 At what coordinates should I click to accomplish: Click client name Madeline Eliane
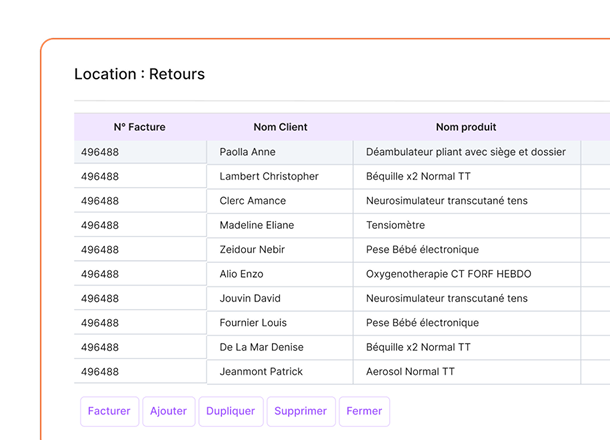(256, 225)
